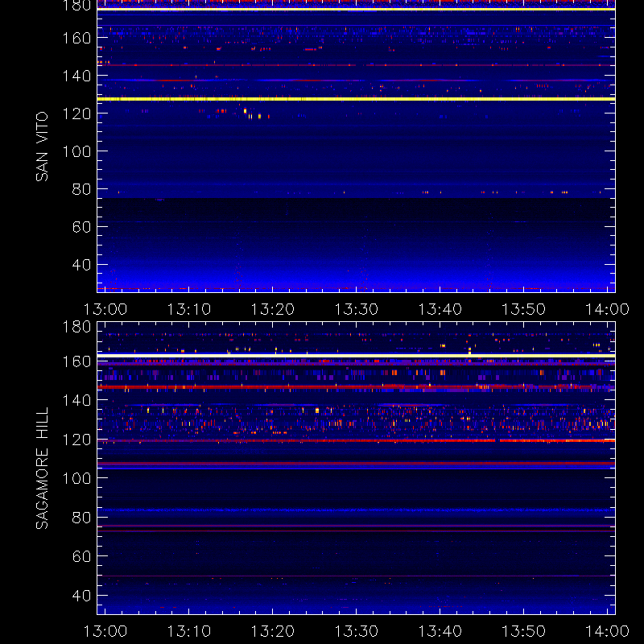Click 13:00 time label under San Vito plot
The height and width of the screenshot is (644, 644).
[105, 309]
